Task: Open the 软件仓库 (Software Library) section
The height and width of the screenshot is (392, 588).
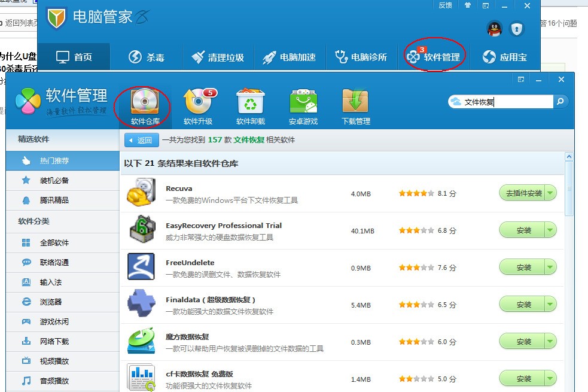Action: pos(144,103)
